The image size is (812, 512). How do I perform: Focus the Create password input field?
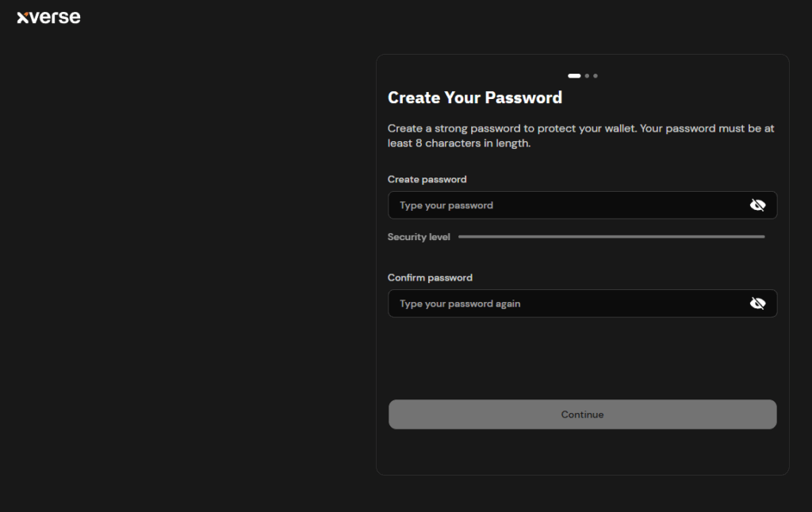point(567,205)
